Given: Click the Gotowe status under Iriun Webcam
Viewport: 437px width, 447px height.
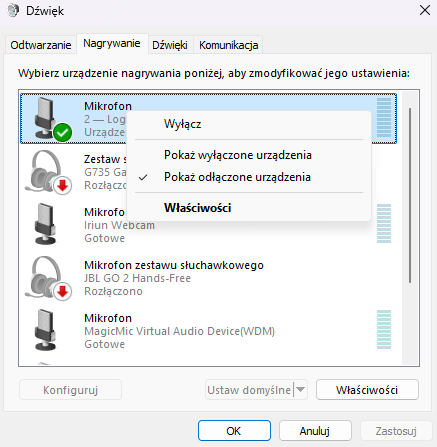Looking at the screenshot, I should pos(104,238).
